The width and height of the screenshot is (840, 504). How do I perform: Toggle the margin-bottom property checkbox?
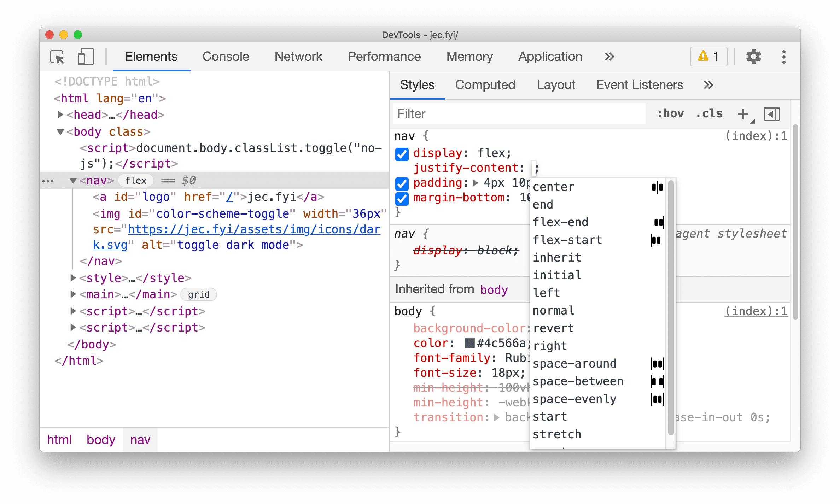pos(402,198)
